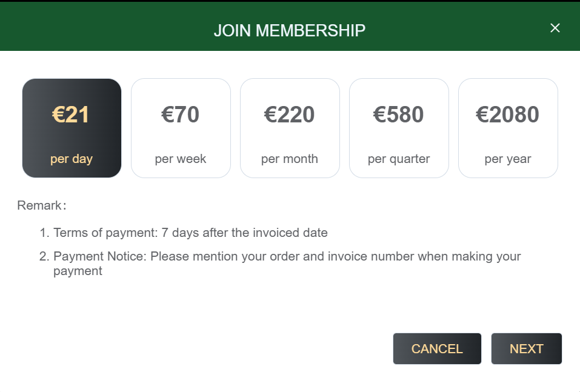Close the Join Membership dialog
Image resolution: width=580 pixels, height=392 pixels.
[555, 28]
